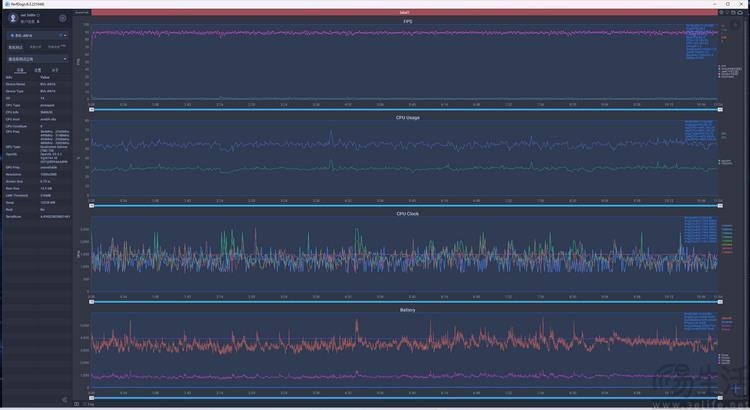
Task: Switch to the second tab above the info table
Action: [37, 71]
